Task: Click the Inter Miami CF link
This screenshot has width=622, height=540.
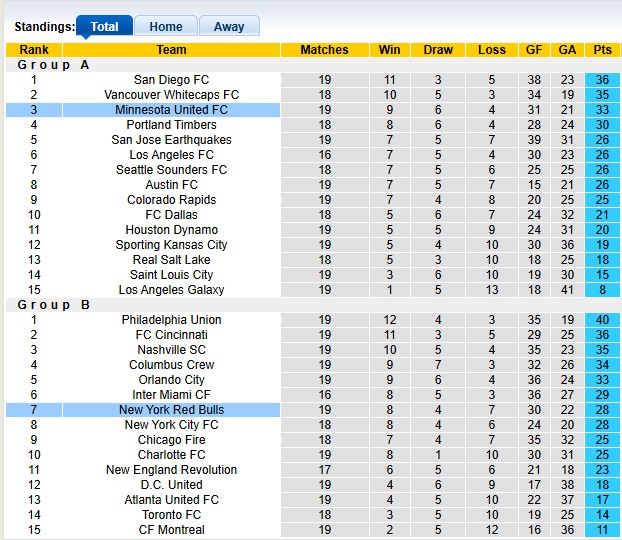Action: (171, 395)
